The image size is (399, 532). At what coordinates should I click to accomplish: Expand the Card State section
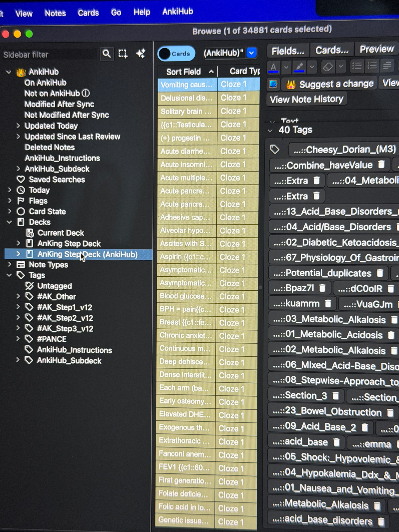point(10,211)
